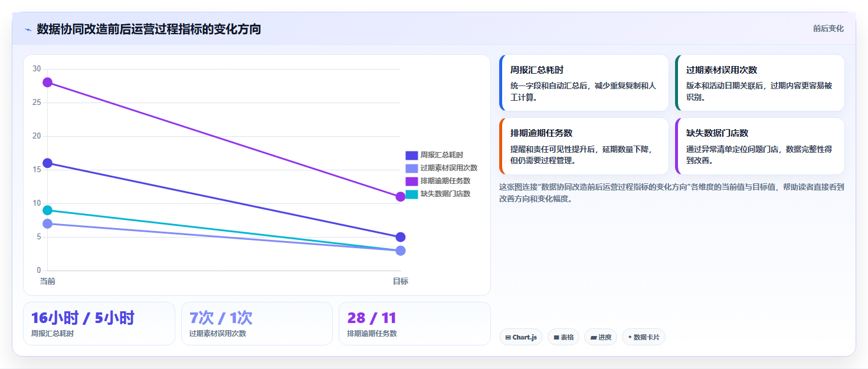Viewport: 868px width, 369px height.
Task: Click the description starting 通过异常清单定位问题门店
Action: (759, 154)
